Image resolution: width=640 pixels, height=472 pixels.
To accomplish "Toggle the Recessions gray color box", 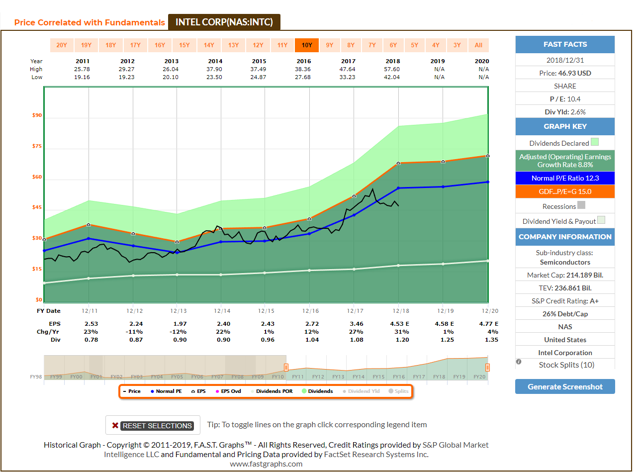I will click(582, 205).
